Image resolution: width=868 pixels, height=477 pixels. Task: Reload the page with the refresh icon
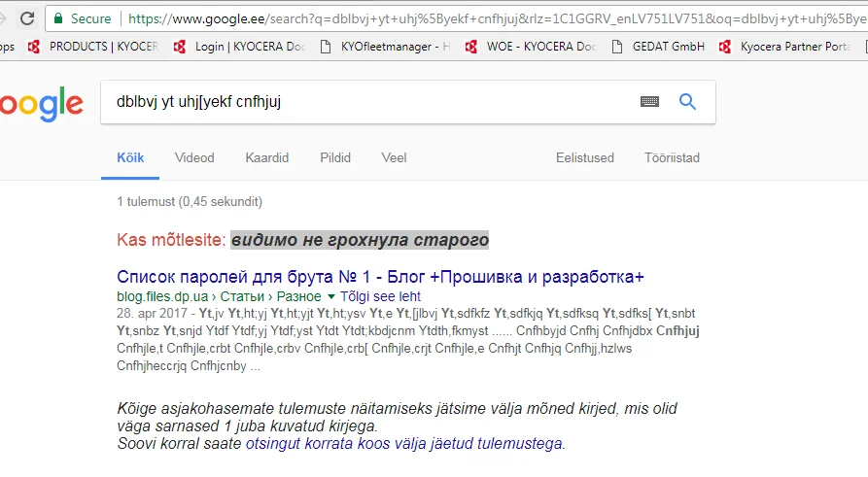(26, 18)
